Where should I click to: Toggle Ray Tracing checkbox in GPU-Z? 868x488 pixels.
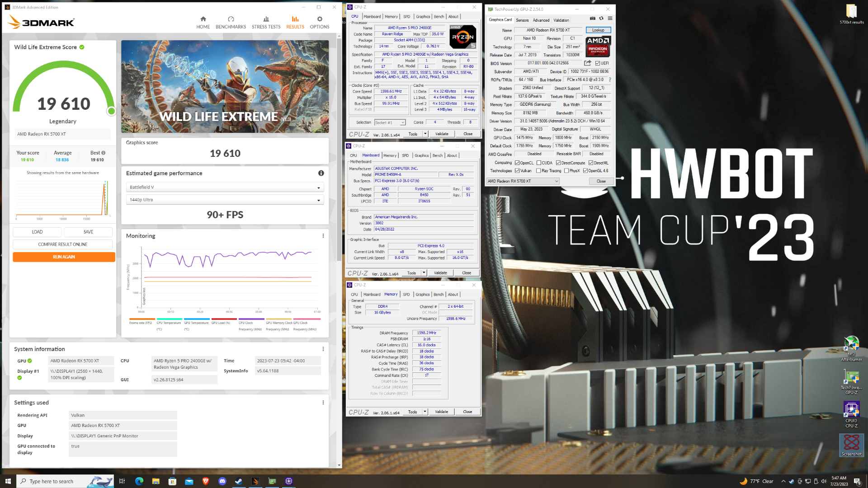[x=538, y=171]
